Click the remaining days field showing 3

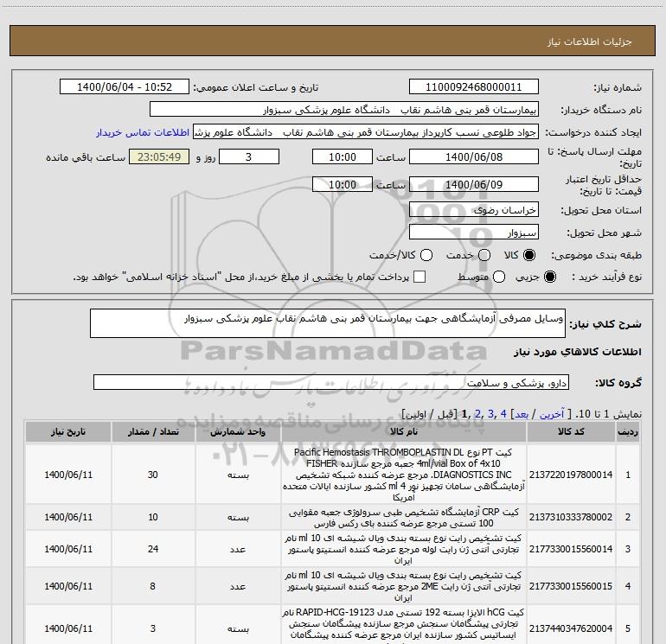tap(249, 156)
